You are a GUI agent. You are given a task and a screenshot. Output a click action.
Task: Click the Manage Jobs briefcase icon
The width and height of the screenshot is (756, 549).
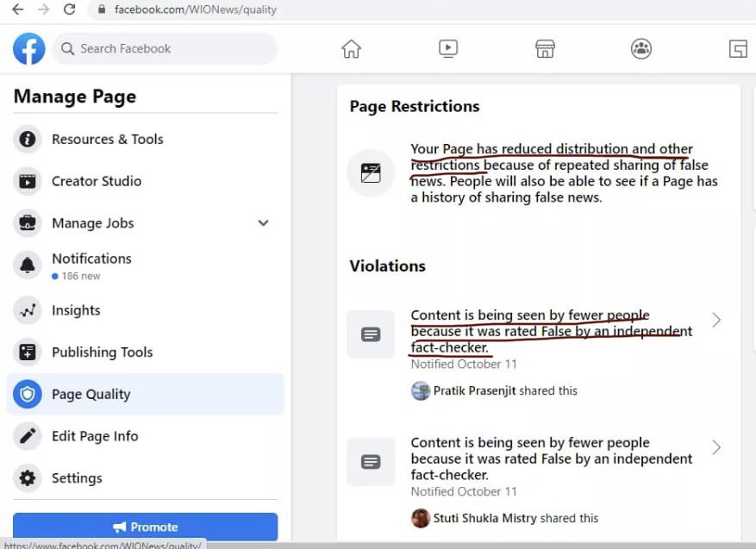28,223
